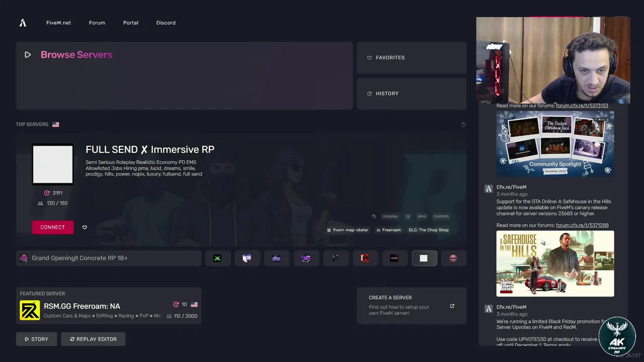Image resolution: width=644 pixels, height=362 pixels.
Task: Click the DLC: The Chop Shop label
Action: (x=429, y=230)
